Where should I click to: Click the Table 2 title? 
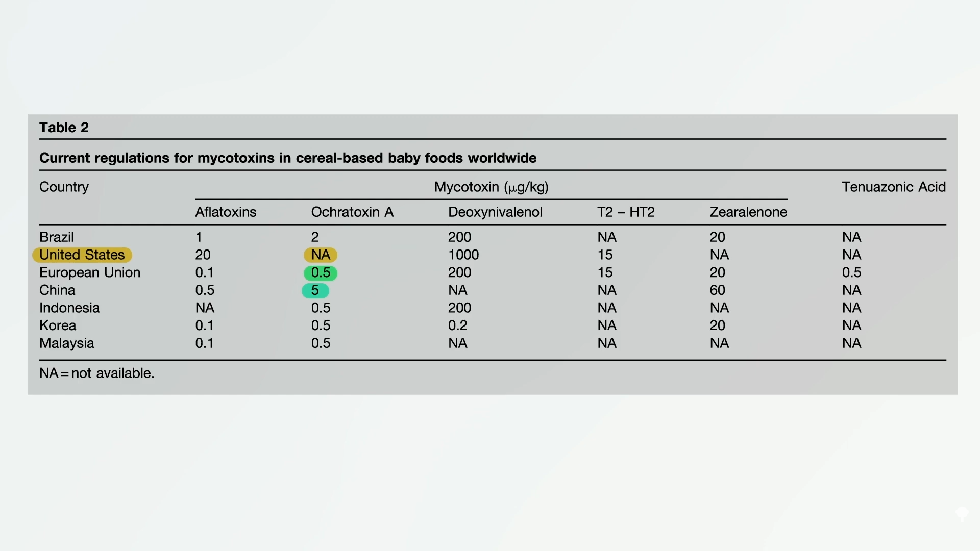click(x=64, y=128)
